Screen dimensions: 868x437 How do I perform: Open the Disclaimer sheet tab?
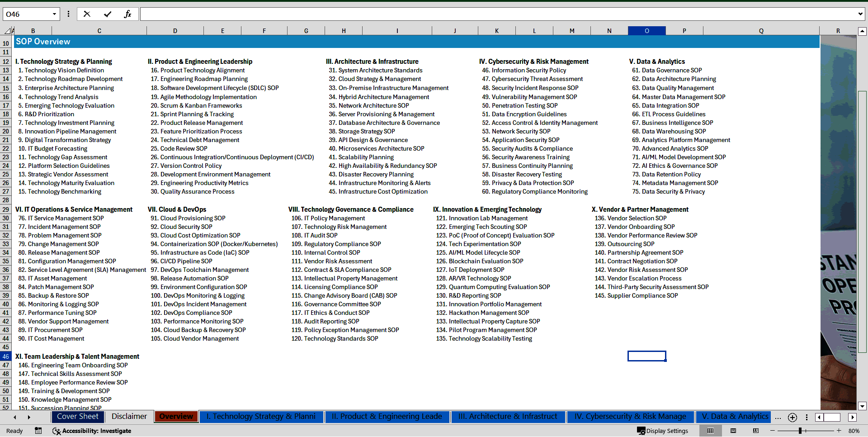click(x=129, y=417)
